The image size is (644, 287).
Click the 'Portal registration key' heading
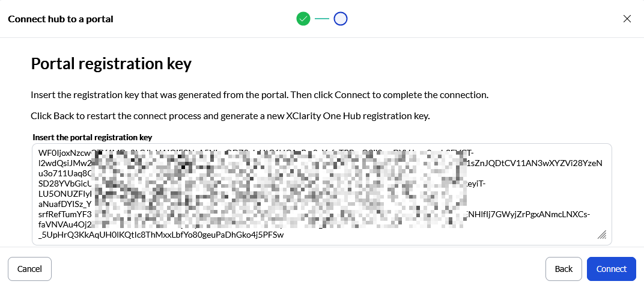pyautogui.click(x=111, y=64)
